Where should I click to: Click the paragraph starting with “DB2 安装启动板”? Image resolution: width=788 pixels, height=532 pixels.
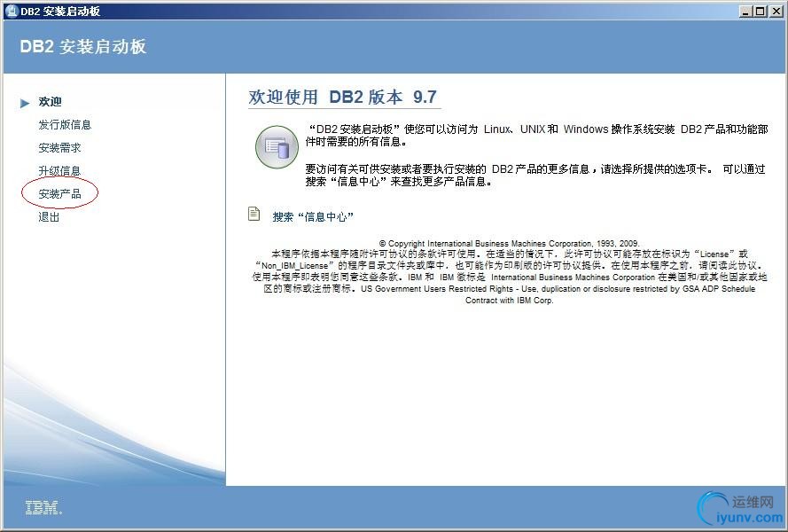tap(537, 136)
